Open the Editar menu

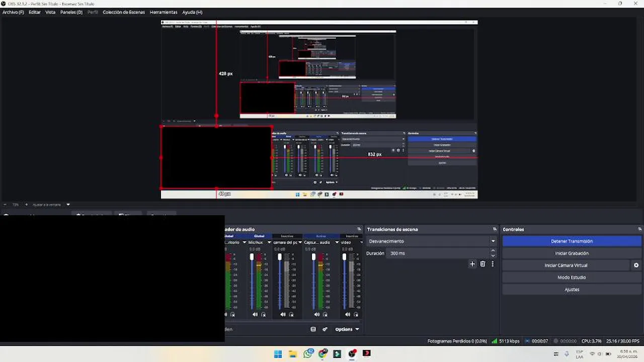click(35, 12)
